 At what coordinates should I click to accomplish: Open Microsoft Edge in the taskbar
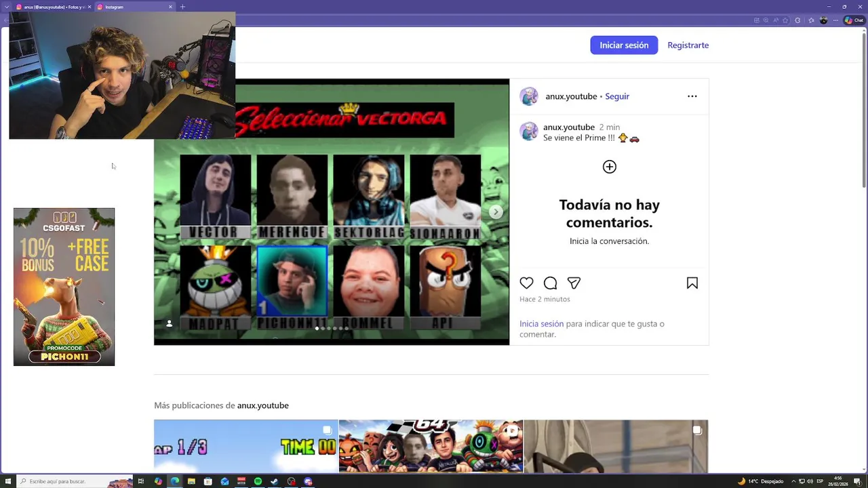(x=174, y=481)
